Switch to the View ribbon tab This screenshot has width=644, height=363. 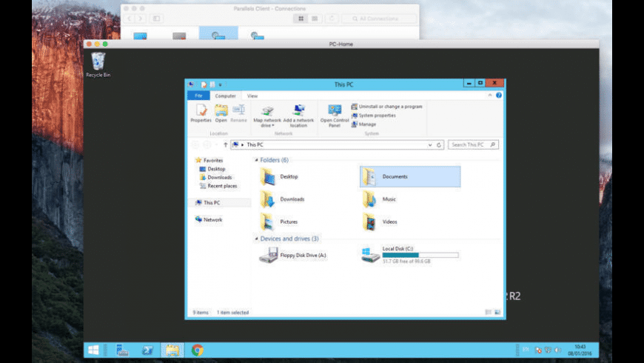[252, 96]
